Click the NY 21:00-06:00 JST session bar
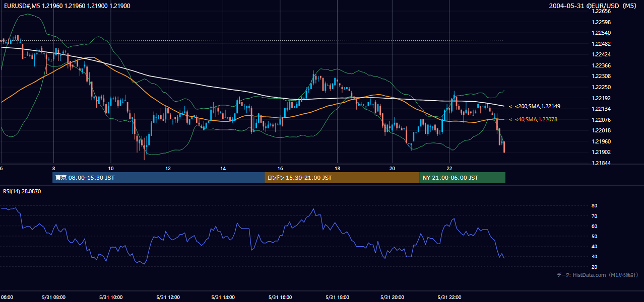This screenshot has height=302, width=644. [462, 178]
